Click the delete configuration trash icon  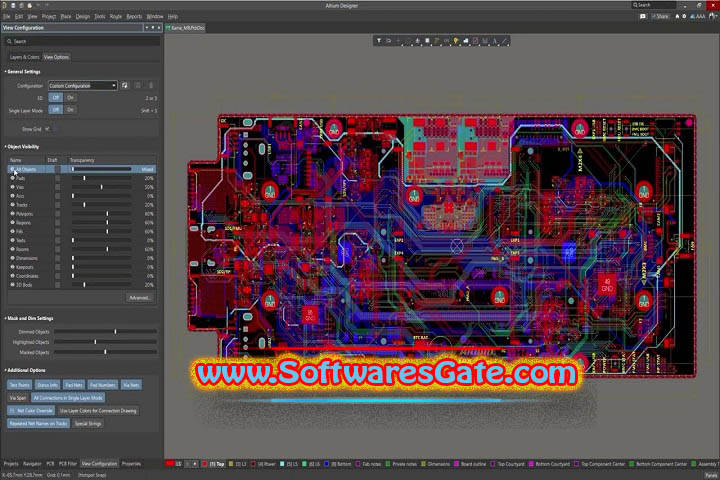coord(151,85)
